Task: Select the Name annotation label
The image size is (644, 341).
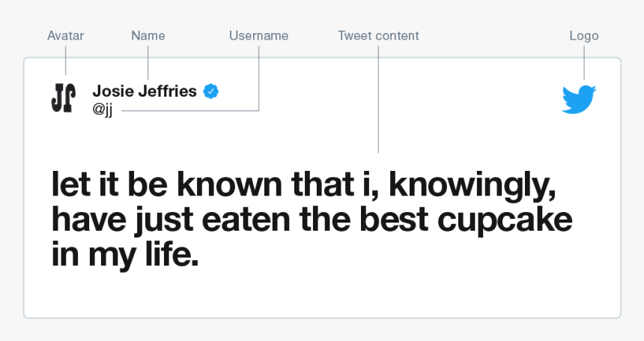Action: [148, 36]
